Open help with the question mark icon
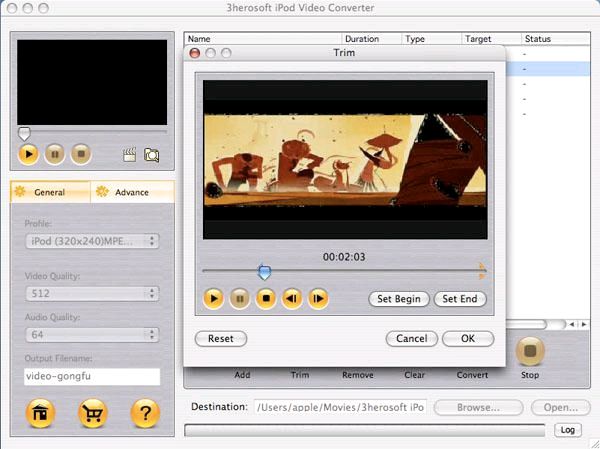The image size is (600, 449). point(145,413)
